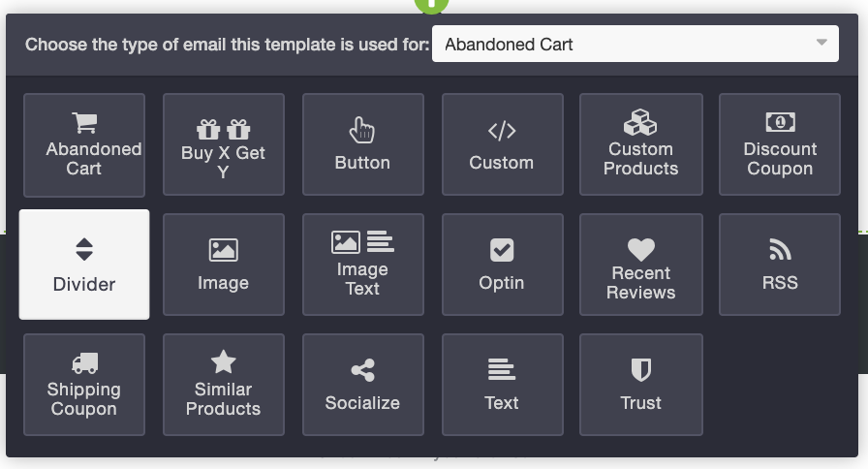Image resolution: width=868 pixels, height=469 pixels.
Task: Insert the Image Text block
Action: click(362, 264)
